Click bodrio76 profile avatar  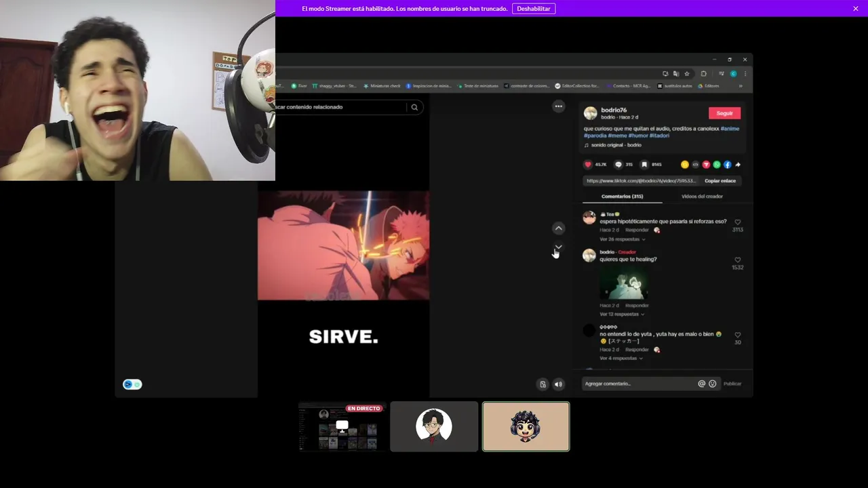(591, 113)
